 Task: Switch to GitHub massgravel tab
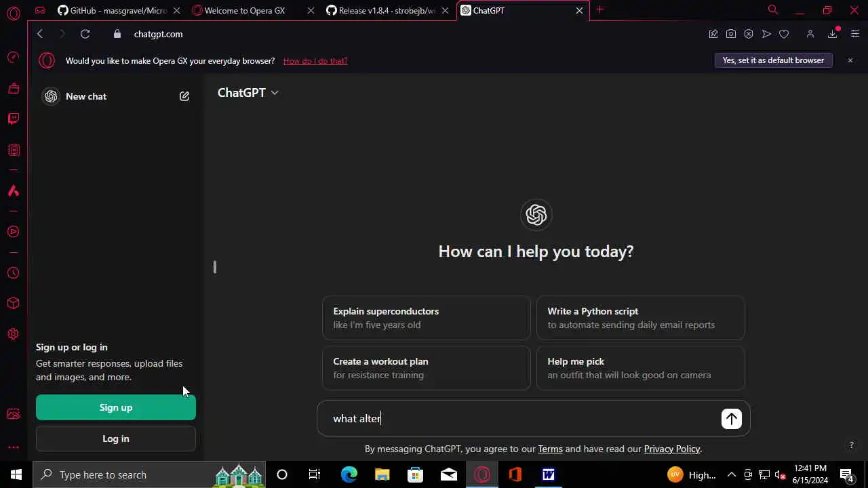click(118, 10)
